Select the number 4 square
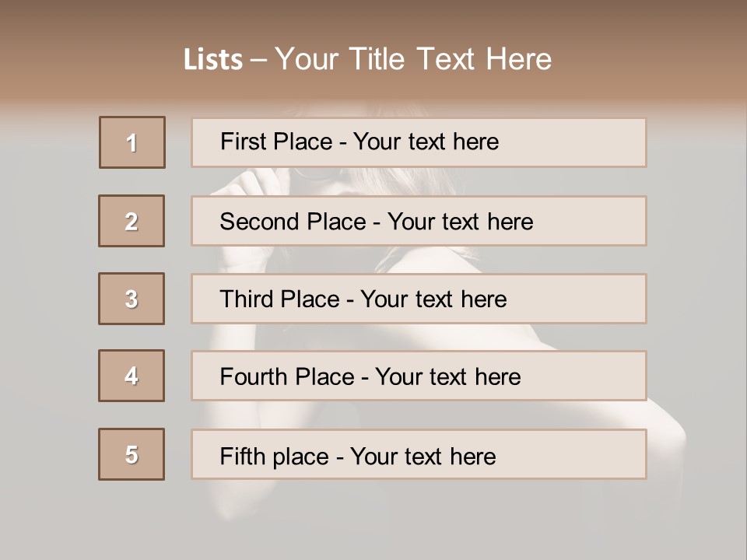Viewport: 747px width, 560px height. (132, 376)
